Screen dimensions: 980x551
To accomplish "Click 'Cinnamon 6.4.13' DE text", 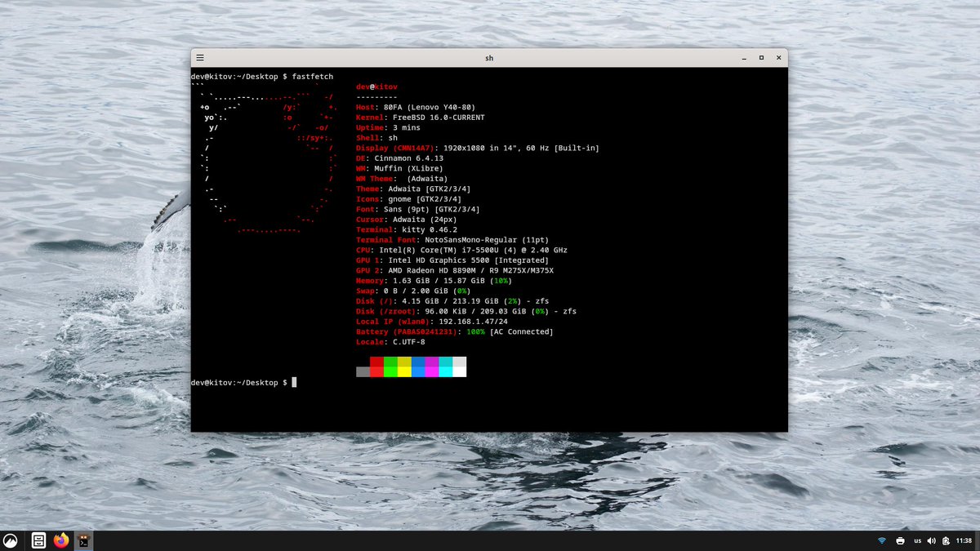I will (409, 158).
